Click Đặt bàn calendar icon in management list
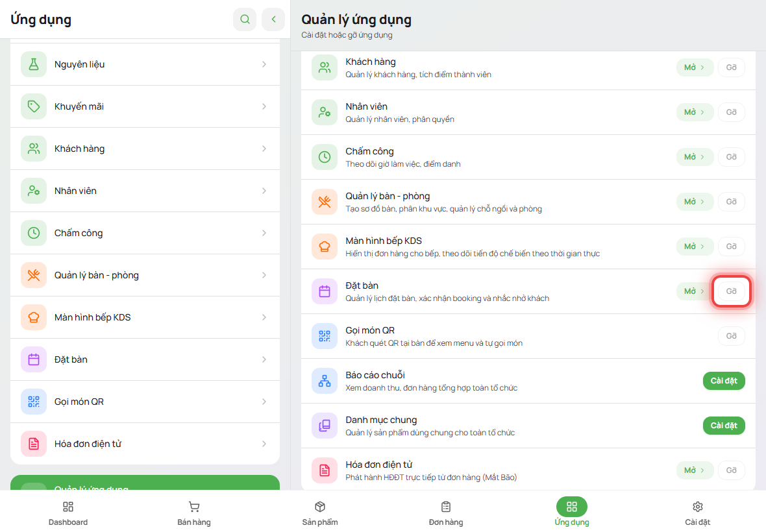 pyautogui.click(x=325, y=291)
